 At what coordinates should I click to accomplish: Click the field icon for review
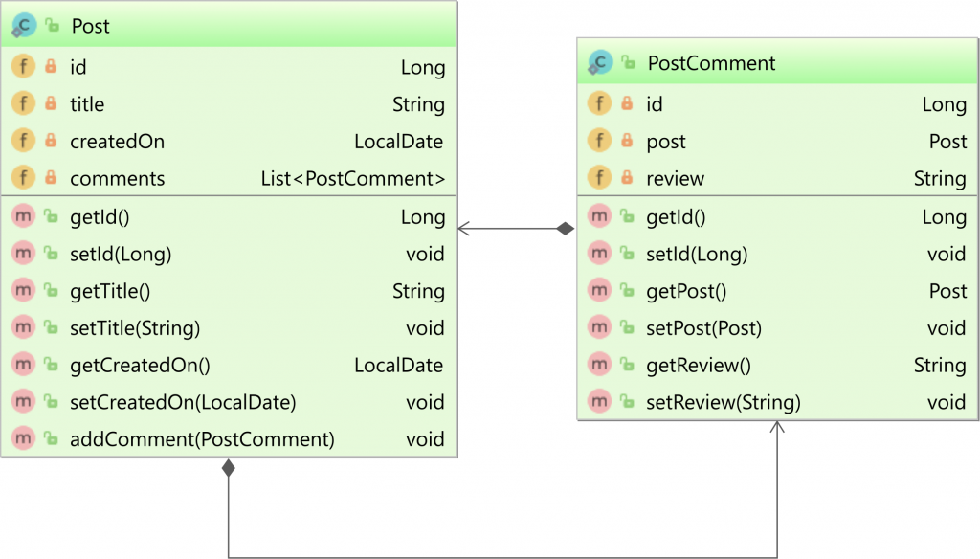[x=599, y=178]
